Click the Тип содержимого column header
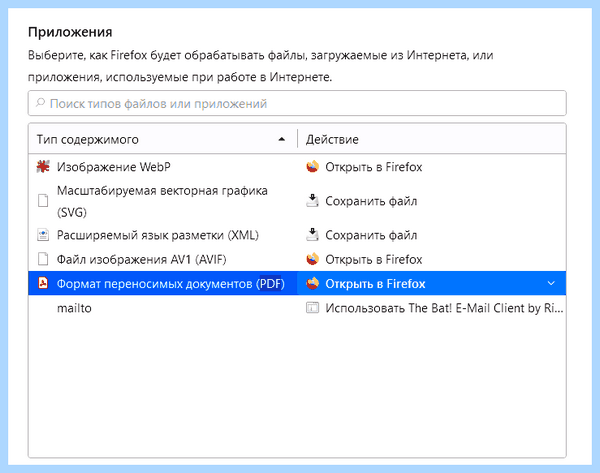600x473 pixels. 163,139
